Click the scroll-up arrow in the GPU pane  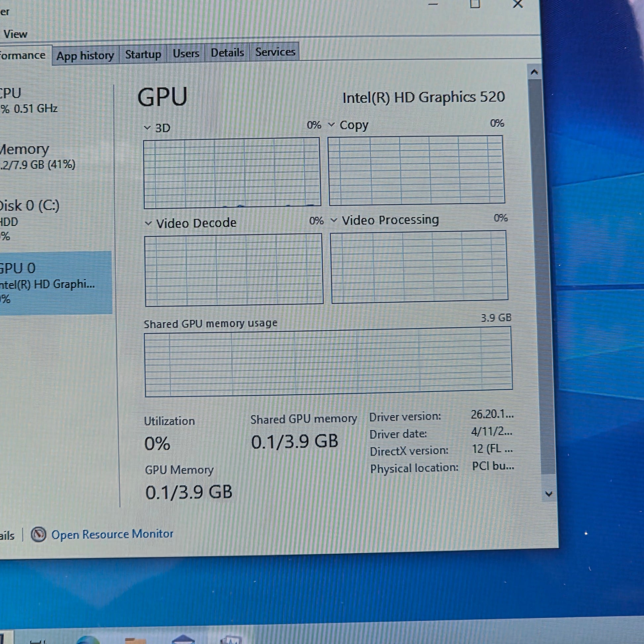click(x=534, y=72)
